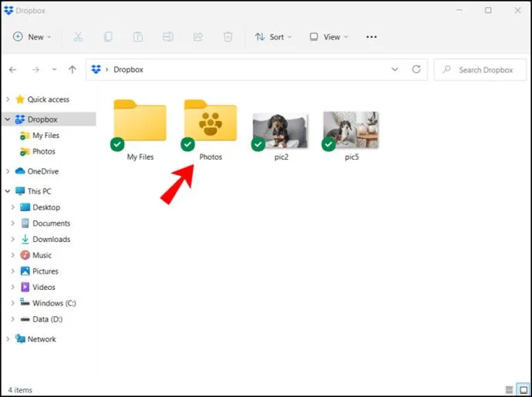
Task: Expand address bar history dropdown
Action: (395, 69)
